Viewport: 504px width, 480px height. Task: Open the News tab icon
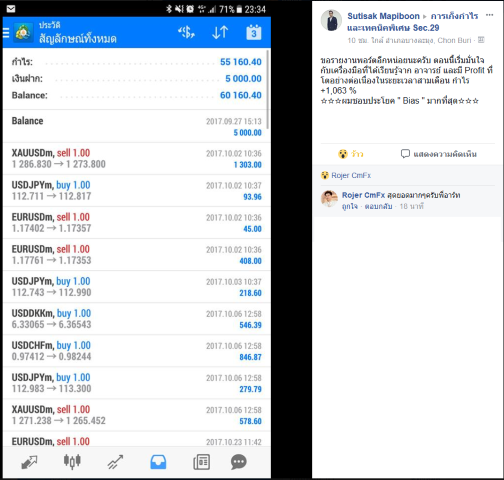(x=201, y=462)
